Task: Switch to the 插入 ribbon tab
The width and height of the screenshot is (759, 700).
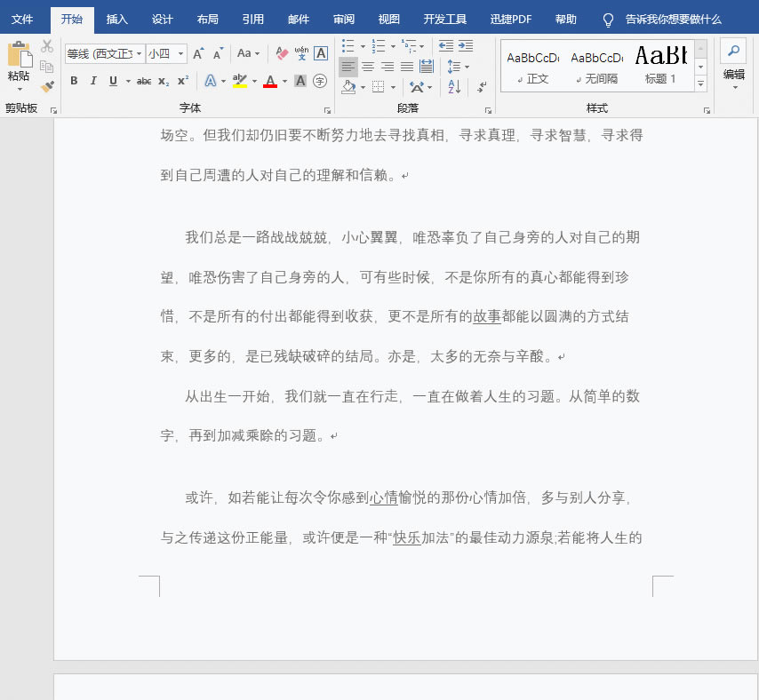Action: pos(116,19)
